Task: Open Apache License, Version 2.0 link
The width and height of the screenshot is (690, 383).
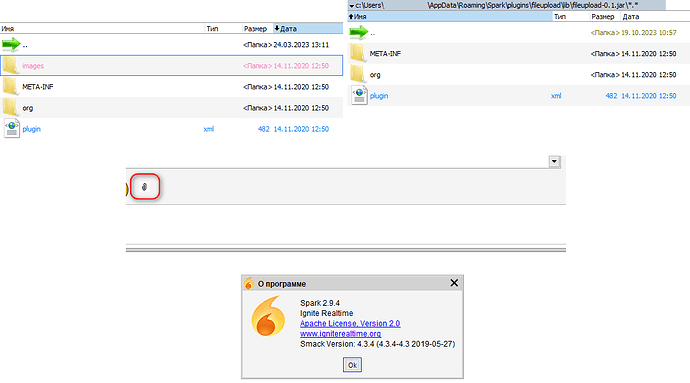Action: pyautogui.click(x=350, y=324)
